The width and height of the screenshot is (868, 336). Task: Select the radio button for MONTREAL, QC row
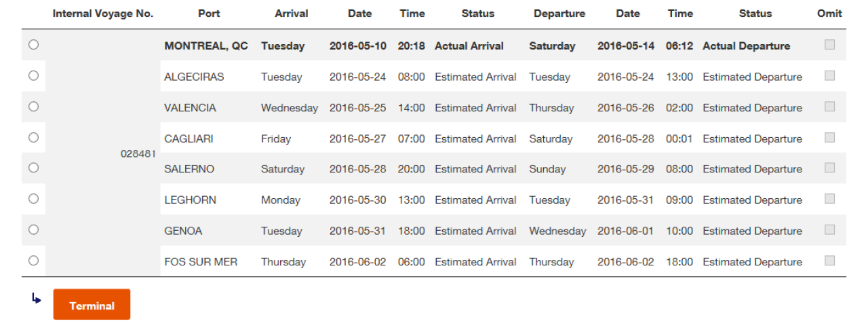(33, 45)
